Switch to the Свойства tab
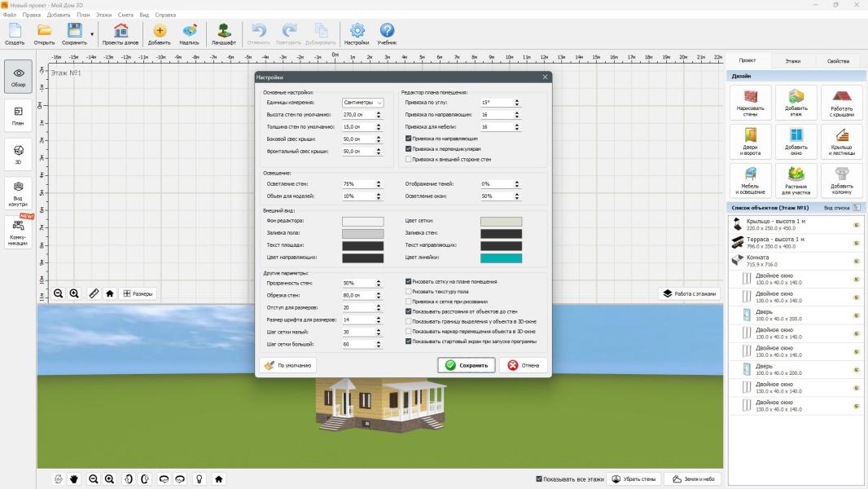Viewport: 868px width, 489px height. [x=838, y=61]
